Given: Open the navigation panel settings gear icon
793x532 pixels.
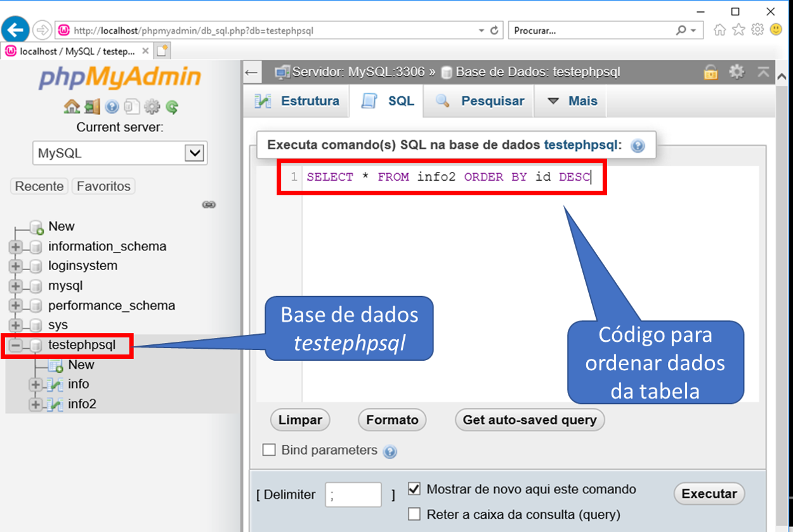Looking at the screenshot, I should coord(152,107).
